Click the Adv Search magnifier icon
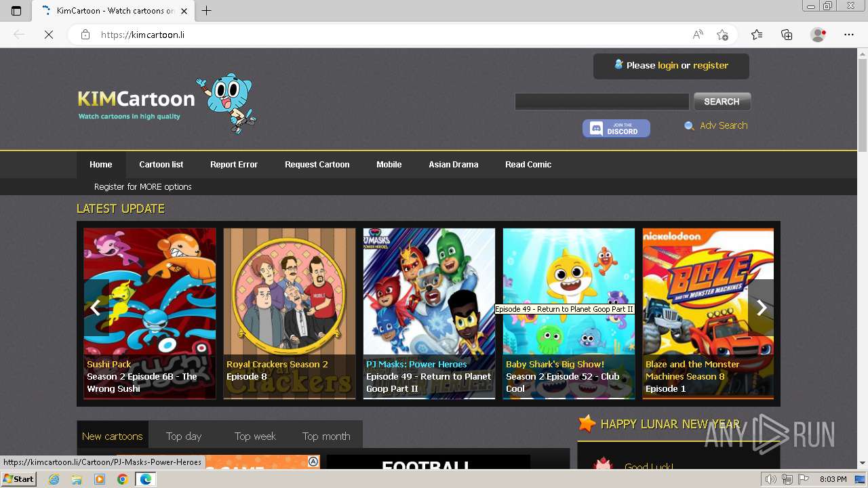This screenshot has width=868, height=488. pos(689,126)
